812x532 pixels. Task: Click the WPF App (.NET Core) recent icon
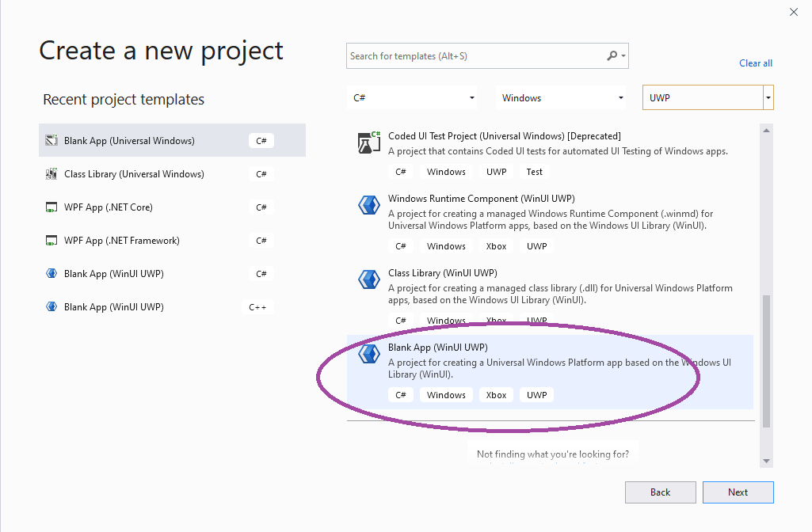pyautogui.click(x=51, y=207)
